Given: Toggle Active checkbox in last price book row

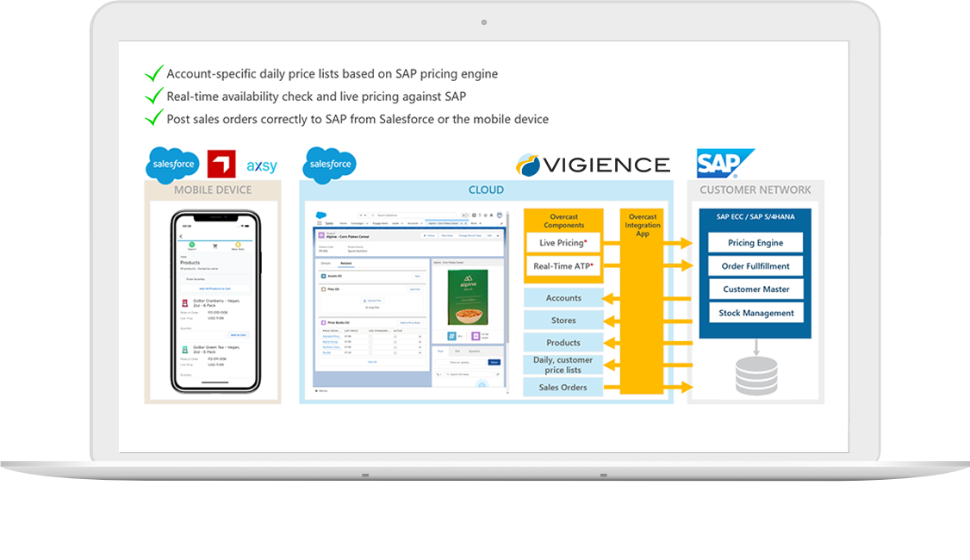Looking at the screenshot, I should [395, 352].
